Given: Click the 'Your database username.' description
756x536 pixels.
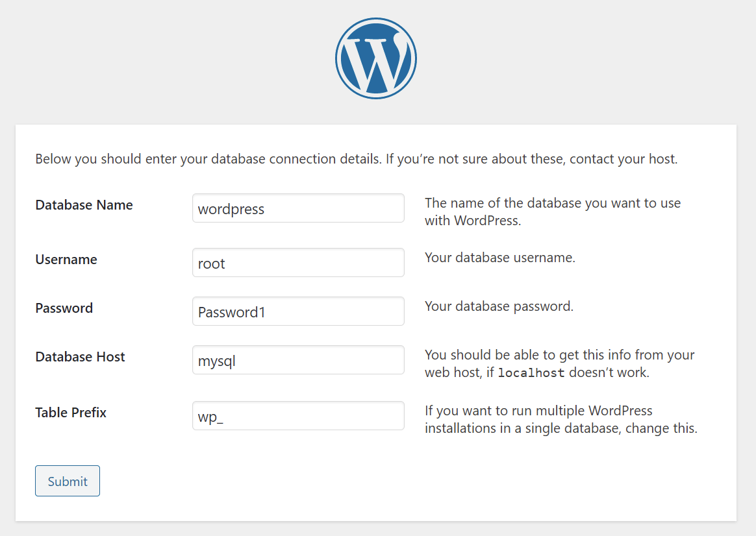Looking at the screenshot, I should (500, 258).
